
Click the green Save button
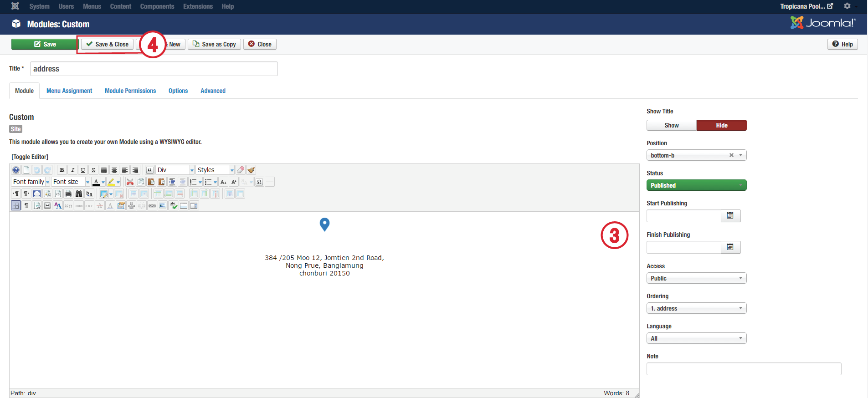click(x=45, y=44)
